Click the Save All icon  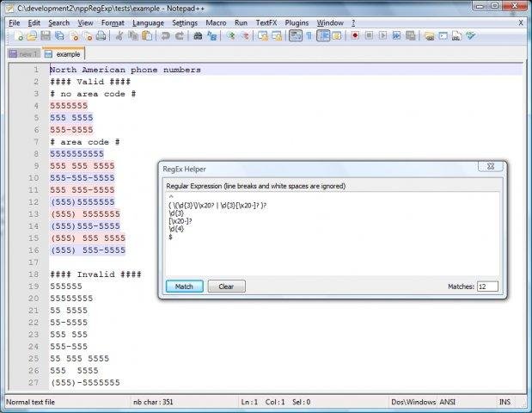click(59, 35)
